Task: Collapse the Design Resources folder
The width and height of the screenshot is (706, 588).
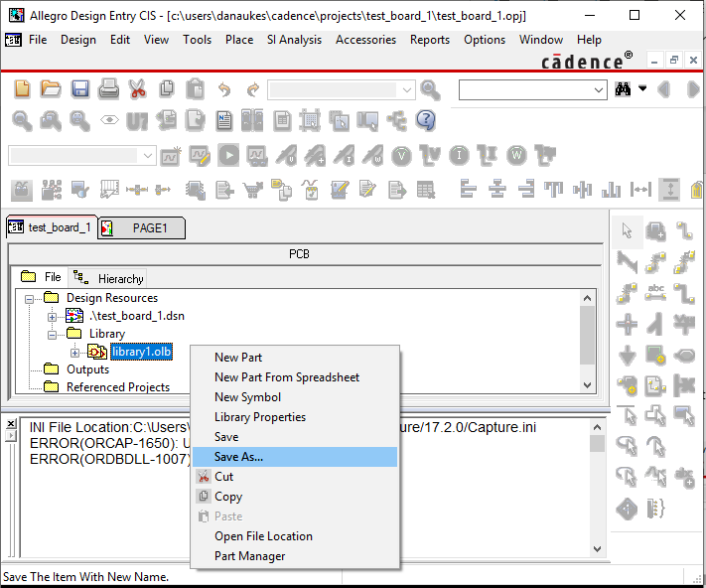Action: coord(29,299)
